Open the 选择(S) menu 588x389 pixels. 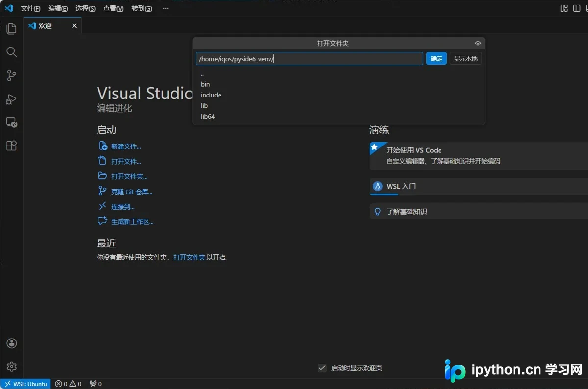pyautogui.click(x=86, y=8)
